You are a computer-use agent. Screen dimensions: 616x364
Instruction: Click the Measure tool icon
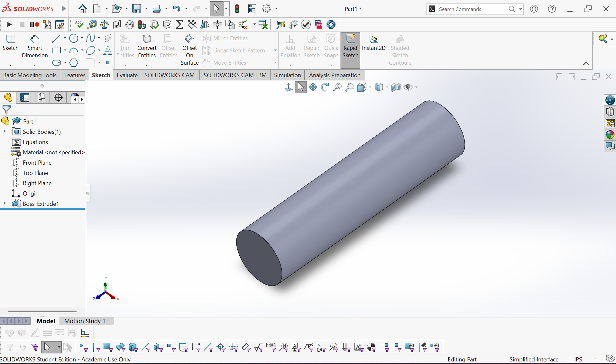click(x=92, y=24)
